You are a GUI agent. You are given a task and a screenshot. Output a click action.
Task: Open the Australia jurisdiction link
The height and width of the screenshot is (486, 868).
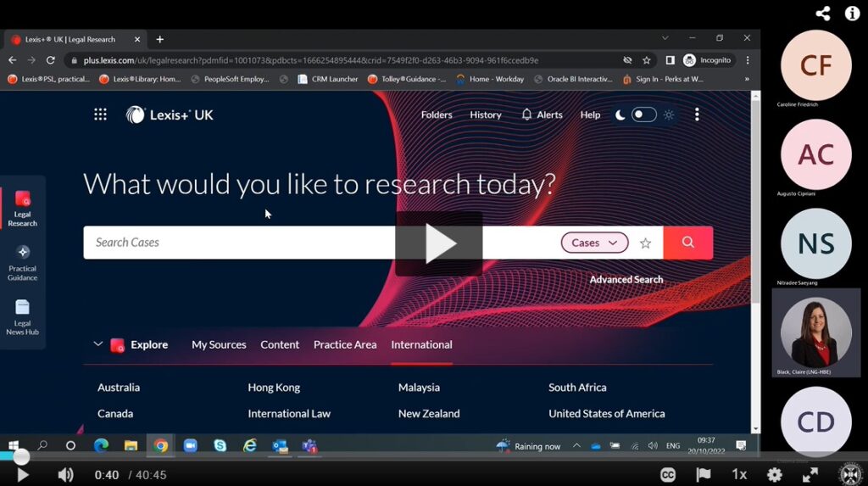pos(119,388)
